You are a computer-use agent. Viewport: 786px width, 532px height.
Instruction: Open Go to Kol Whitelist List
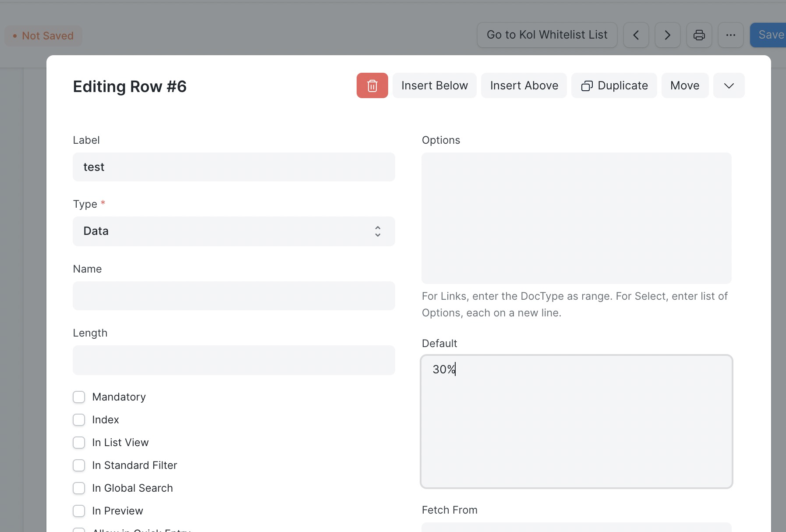click(547, 35)
